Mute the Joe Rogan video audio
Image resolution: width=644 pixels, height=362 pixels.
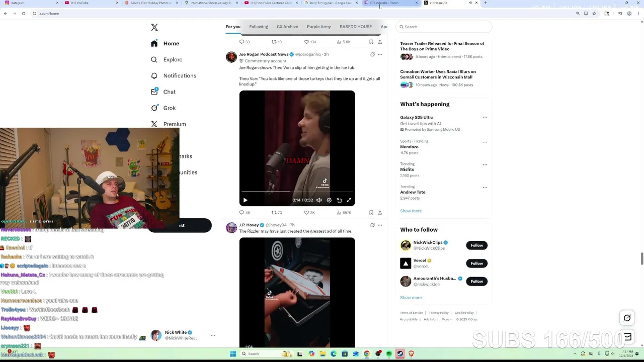point(319,200)
